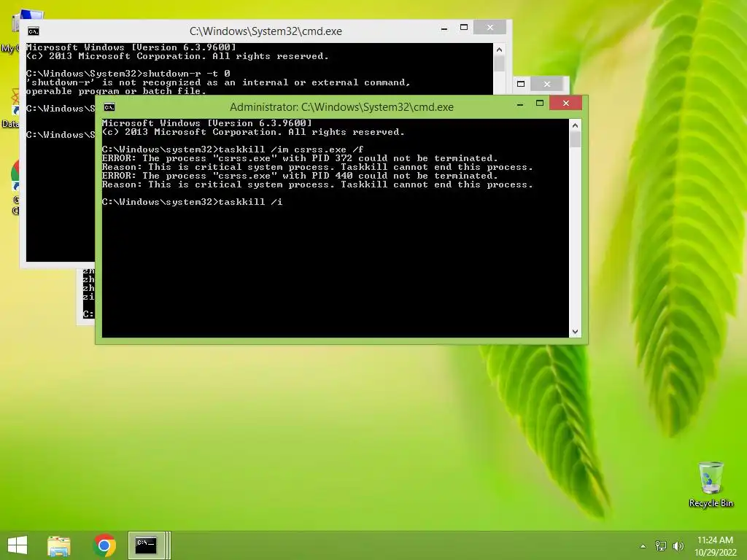Click the 'taskkill /im csrss.exe /f' command line
This screenshot has height=560, width=747.
point(233,149)
